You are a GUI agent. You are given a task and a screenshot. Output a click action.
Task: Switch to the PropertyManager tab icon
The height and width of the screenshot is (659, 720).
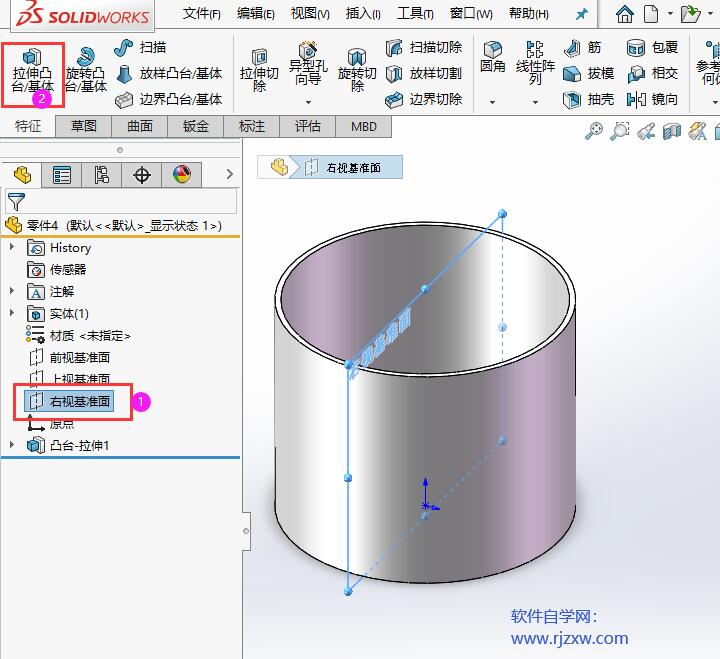(x=62, y=175)
